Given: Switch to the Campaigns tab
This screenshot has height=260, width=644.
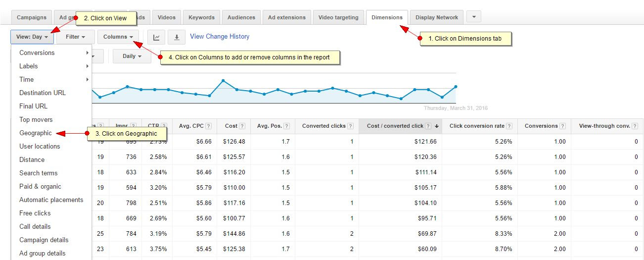Looking at the screenshot, I should tap(32, 17).
